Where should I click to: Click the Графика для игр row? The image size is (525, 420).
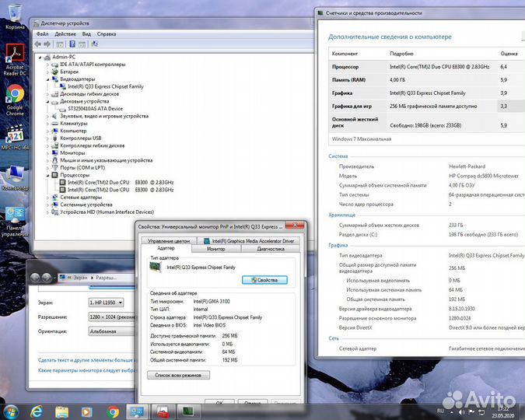[425, 107]
